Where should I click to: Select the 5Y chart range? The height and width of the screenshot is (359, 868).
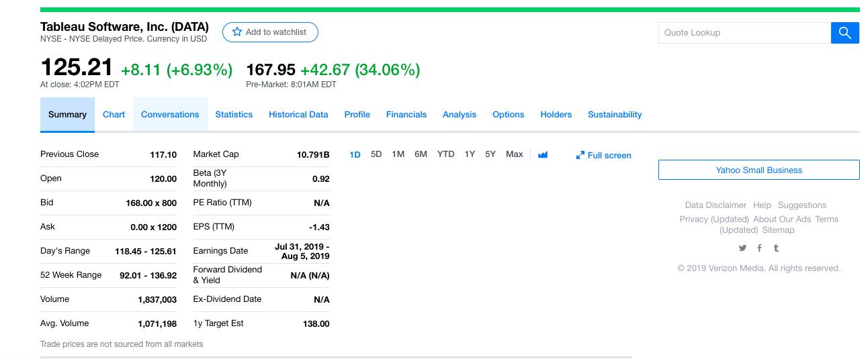(490, 154)
